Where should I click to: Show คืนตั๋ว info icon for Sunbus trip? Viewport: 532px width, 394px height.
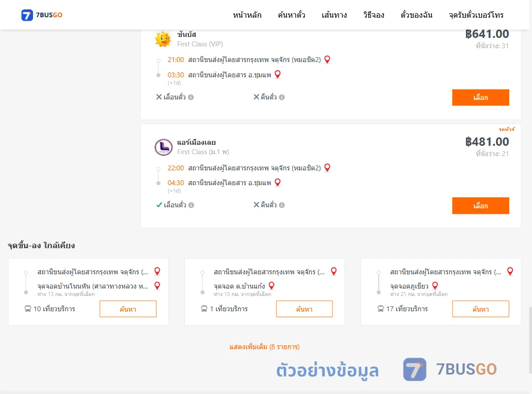point(282,97)
